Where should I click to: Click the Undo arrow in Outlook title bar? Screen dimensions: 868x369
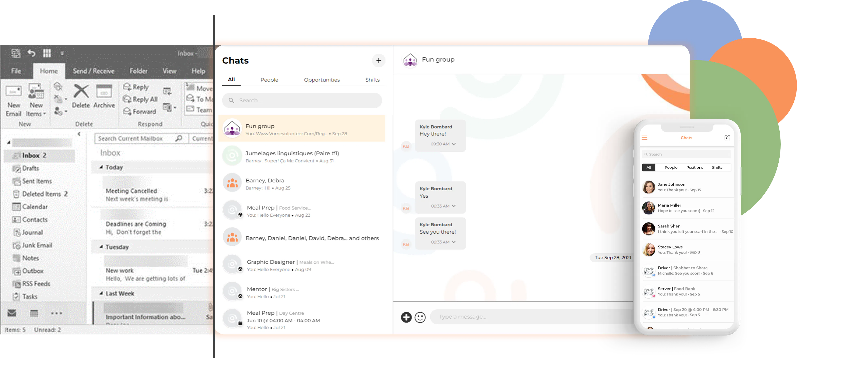31,53
